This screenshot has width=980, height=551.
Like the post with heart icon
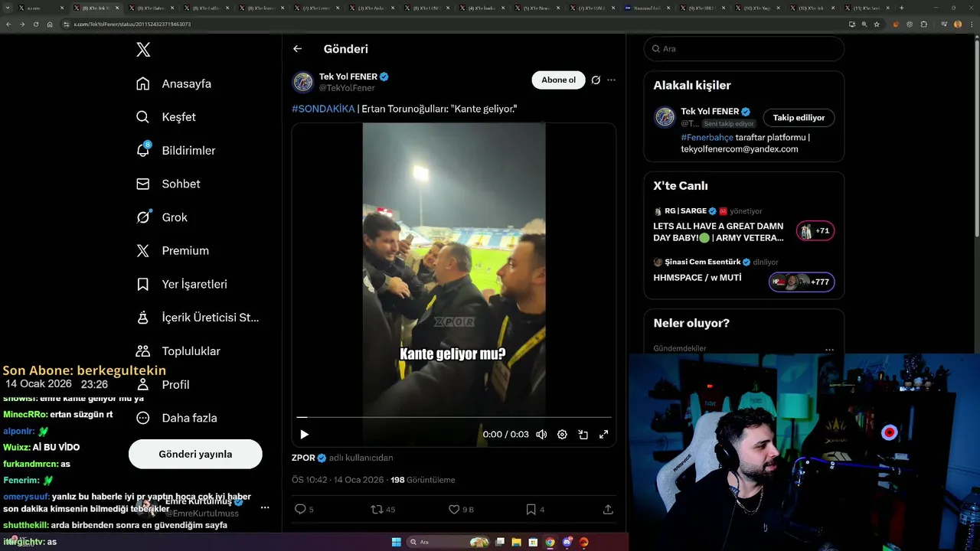(x=461, y=509)
